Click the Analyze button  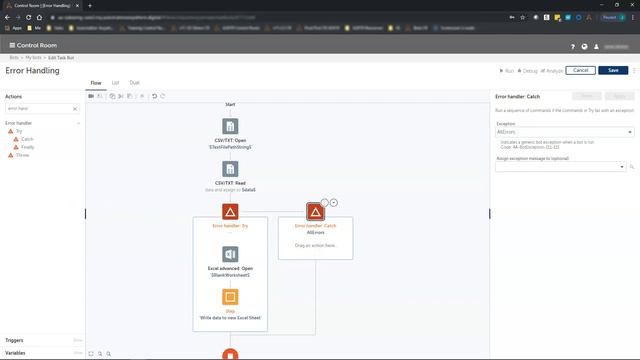[x=552, y=71]
